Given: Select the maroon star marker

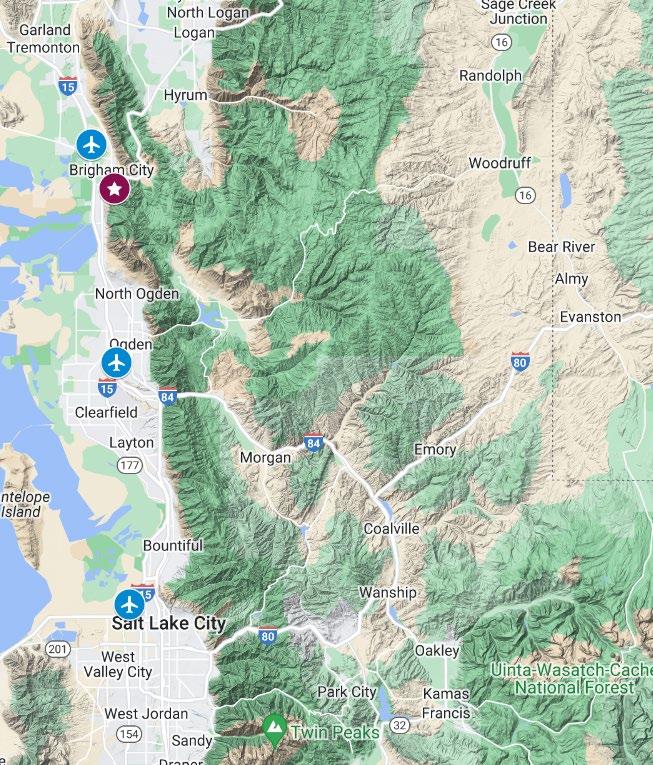Looking at the screenshot, I should [x=115, y=189].
